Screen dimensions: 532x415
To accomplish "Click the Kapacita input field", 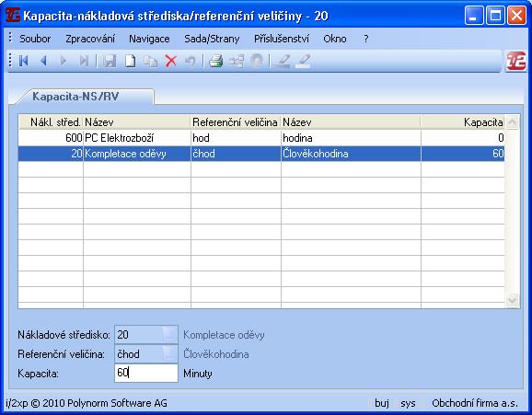I will pos(146,373).
